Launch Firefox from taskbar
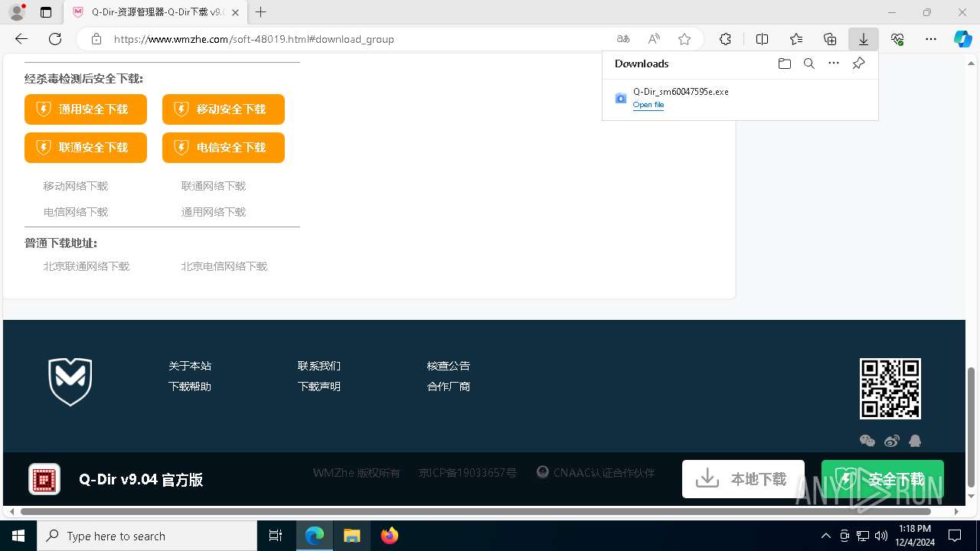This screenshot has height=551, width=980. click(390, 536)
